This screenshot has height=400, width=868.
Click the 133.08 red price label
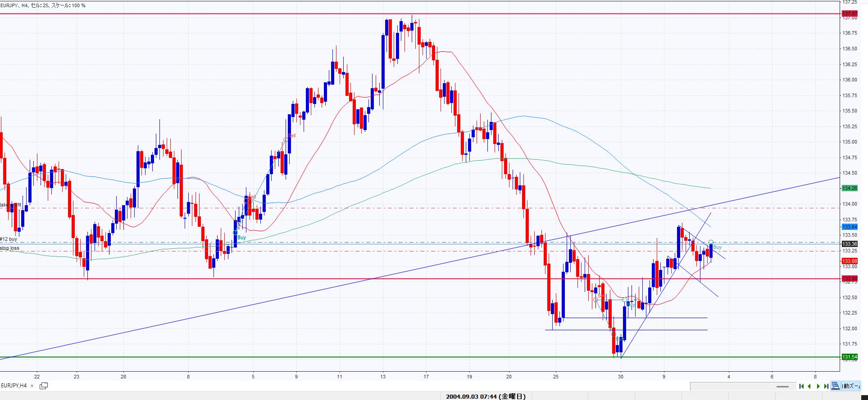click(849, 261)
